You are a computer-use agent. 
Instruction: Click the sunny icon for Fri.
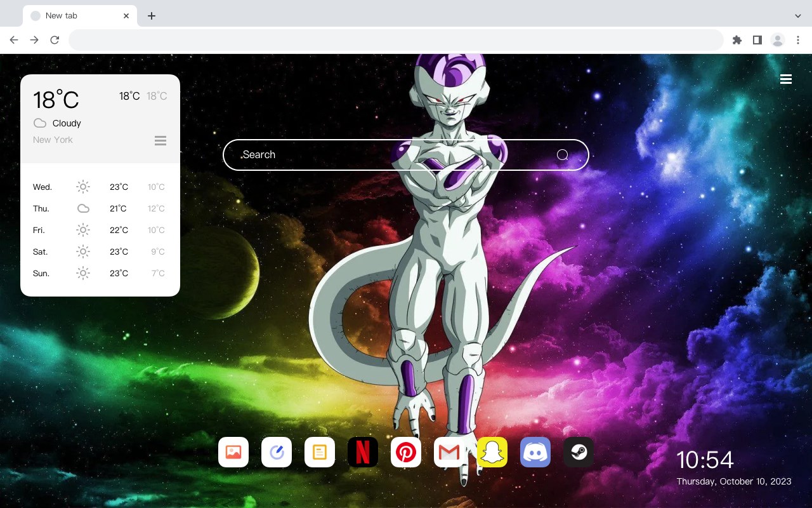click(83, 230)
